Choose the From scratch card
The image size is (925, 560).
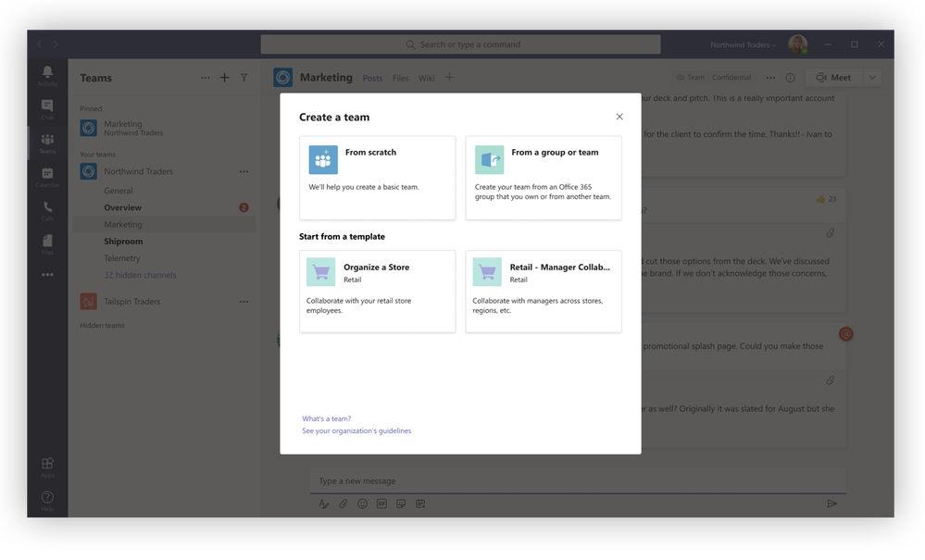point(378,178)
